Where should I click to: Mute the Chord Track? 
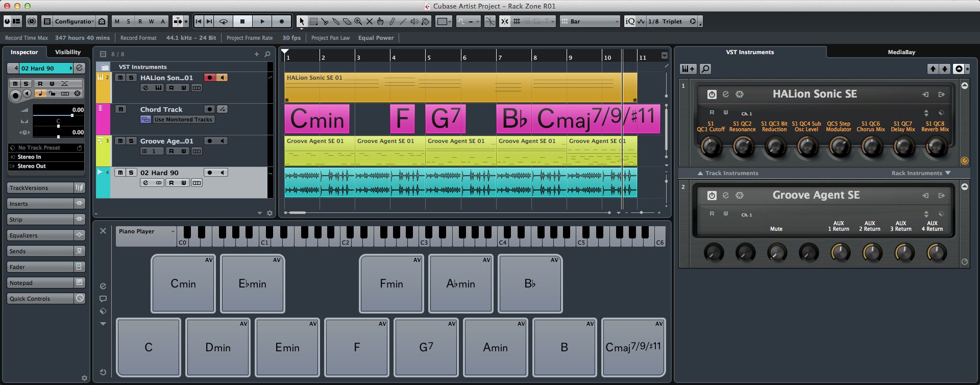pyautogui.click(x=121, y=109)
